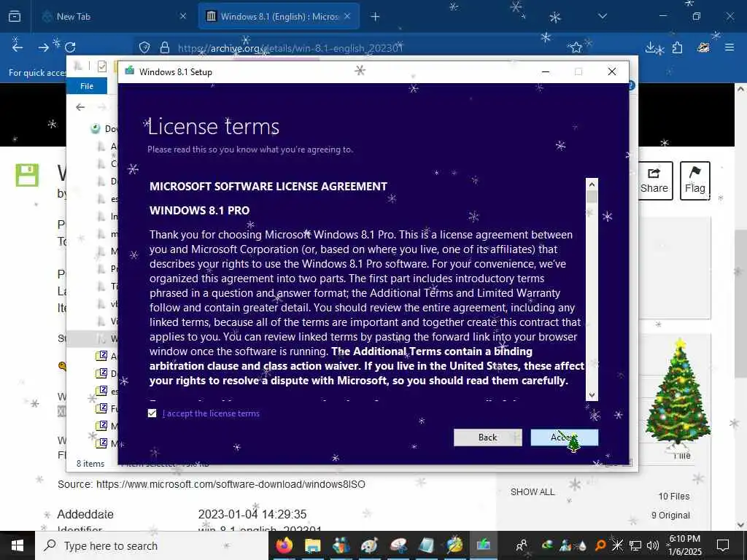Open the notepad-style taskbar icon
747x560 pixels.
click(x=426, y=545)
